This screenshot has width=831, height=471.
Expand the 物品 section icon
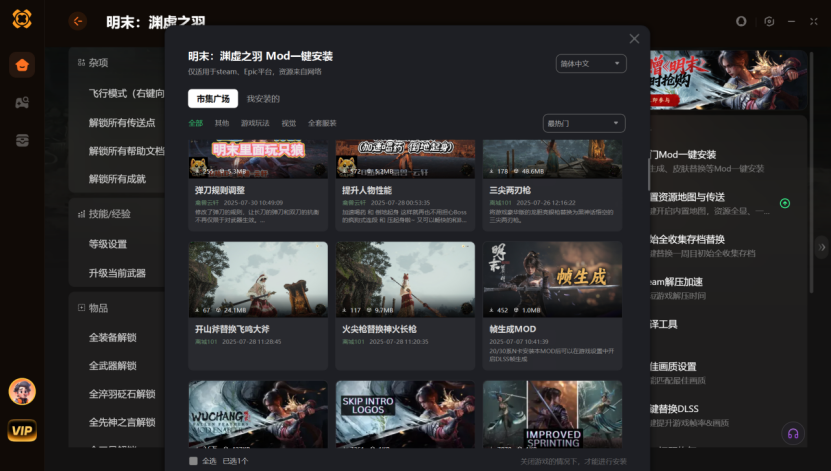pos(81,307)
